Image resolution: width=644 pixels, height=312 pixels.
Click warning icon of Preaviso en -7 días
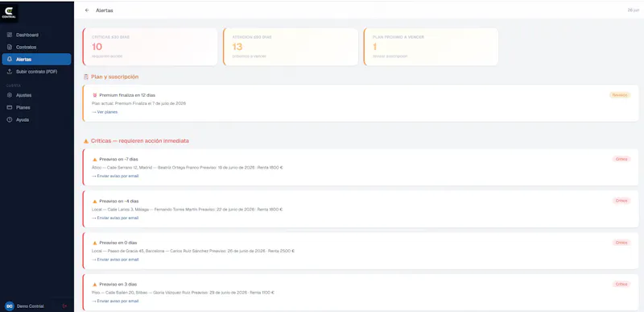click(x=94, y=159)
